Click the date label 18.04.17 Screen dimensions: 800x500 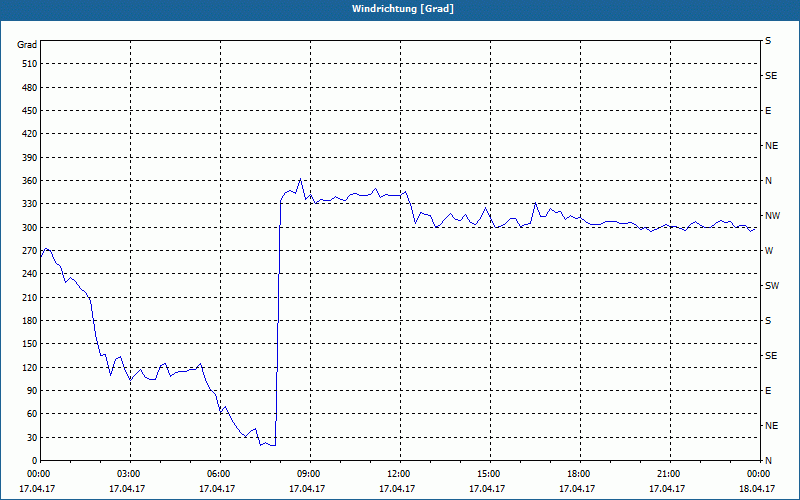(757, 489)
